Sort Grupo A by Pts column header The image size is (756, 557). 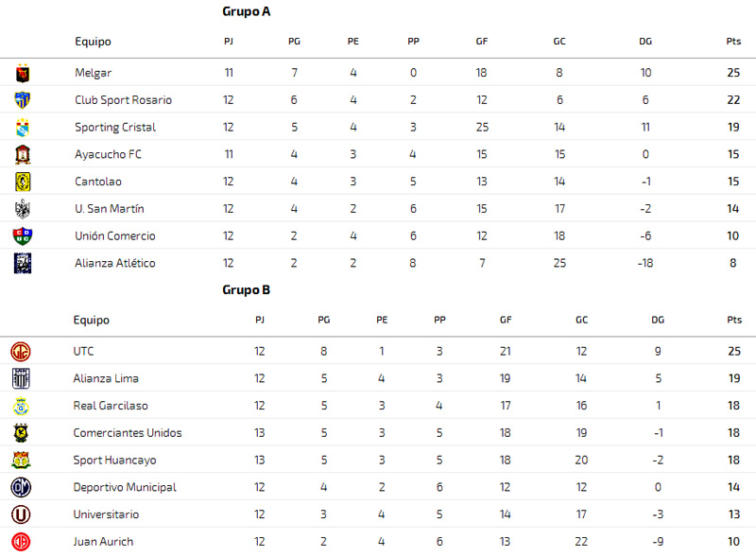coord(733,41)
